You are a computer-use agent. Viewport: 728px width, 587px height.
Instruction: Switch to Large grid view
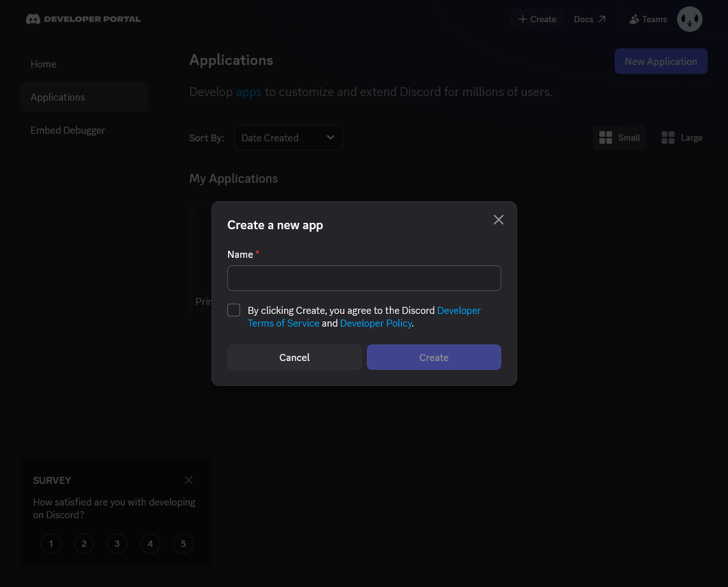click(682, 138)
